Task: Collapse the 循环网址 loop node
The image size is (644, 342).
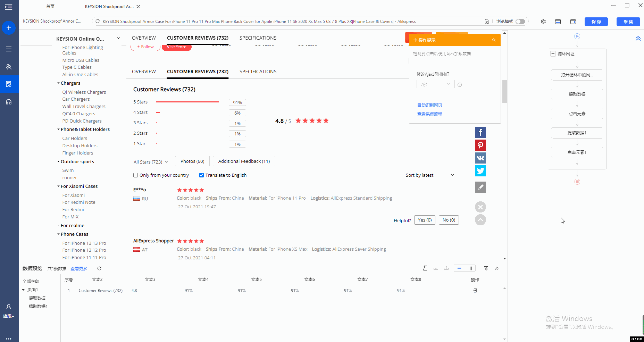Action: click(x=553, y=54)
